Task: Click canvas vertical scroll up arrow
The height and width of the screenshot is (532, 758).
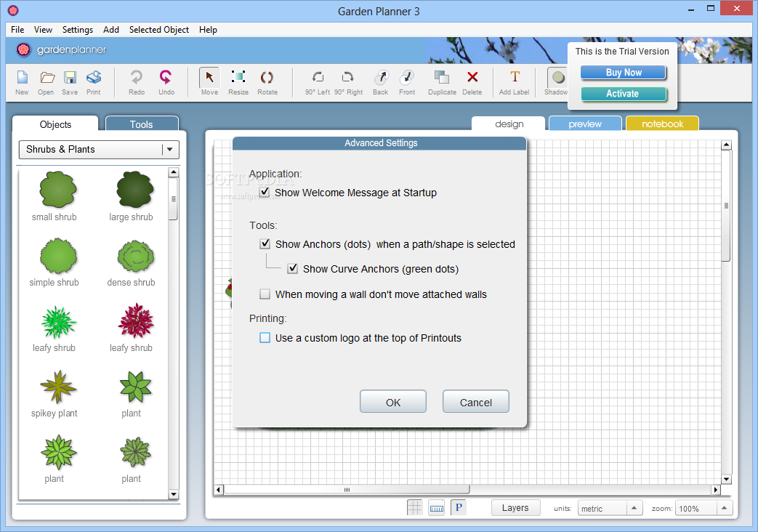Action: [x=726, y=145]
